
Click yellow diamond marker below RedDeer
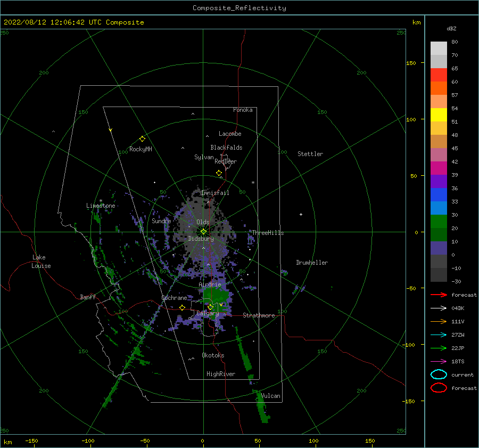(x=219, y=173)
